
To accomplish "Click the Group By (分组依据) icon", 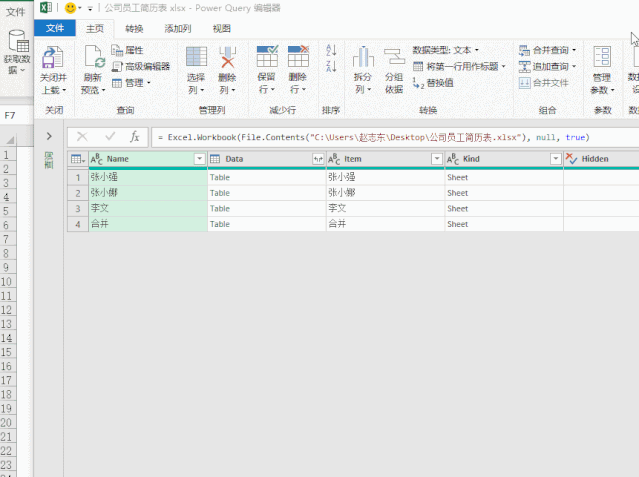I will point(394,57).
